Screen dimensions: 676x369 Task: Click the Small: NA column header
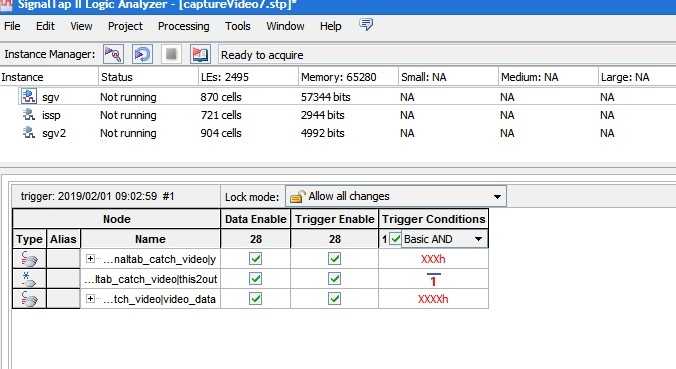[449, 77]
